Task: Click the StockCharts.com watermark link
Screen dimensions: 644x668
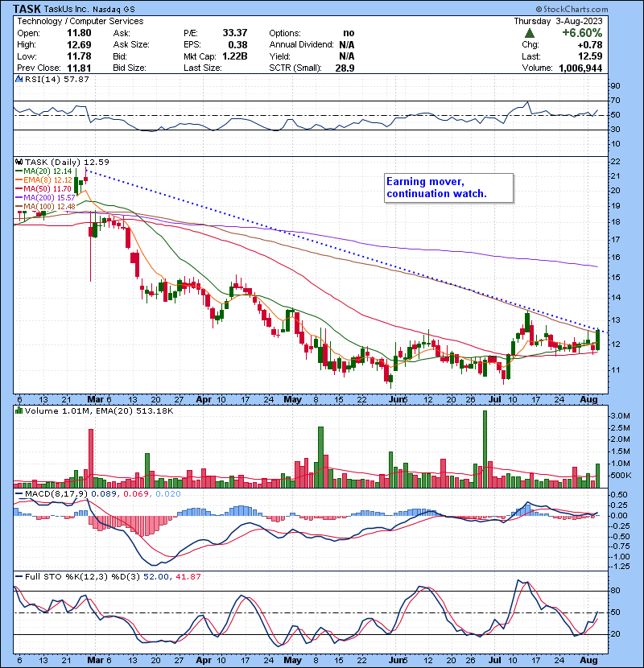Action: click(572, 9)
